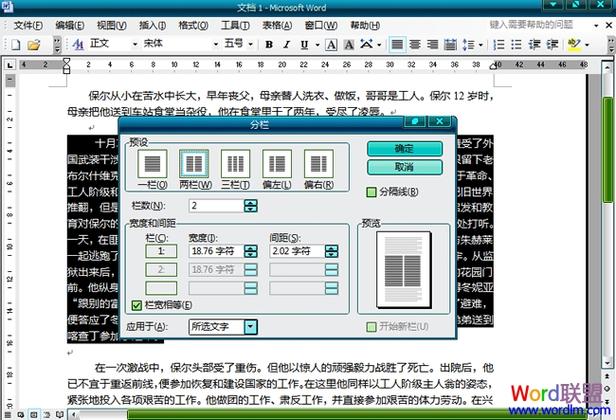The width and height of the screenshot is (616, 420).
Task: Apply numbered list formatting
Action: click(x=499, y=44)
